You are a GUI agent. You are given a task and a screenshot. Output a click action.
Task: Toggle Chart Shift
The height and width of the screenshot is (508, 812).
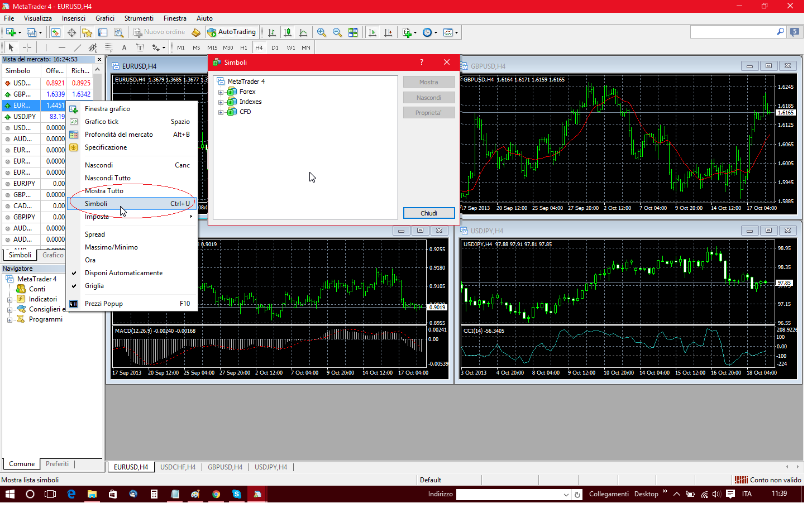[388, 32]
